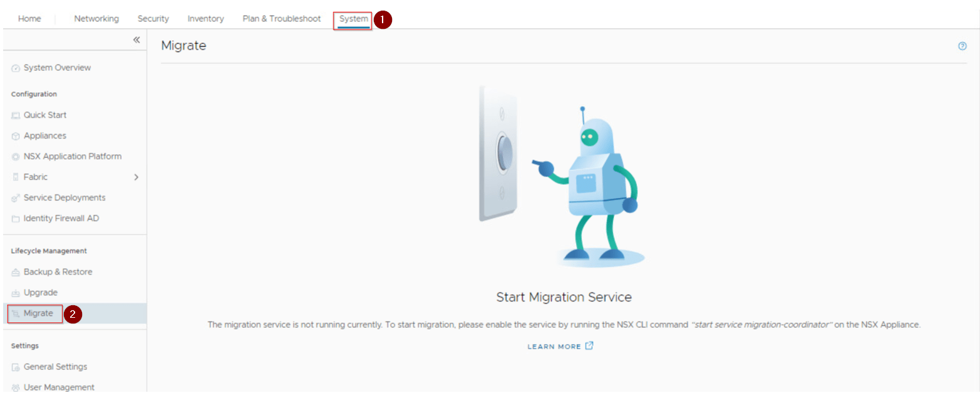Click the Upgrade icon in sidebar
Screen dimensions: 980x393
tap(16, 293)
